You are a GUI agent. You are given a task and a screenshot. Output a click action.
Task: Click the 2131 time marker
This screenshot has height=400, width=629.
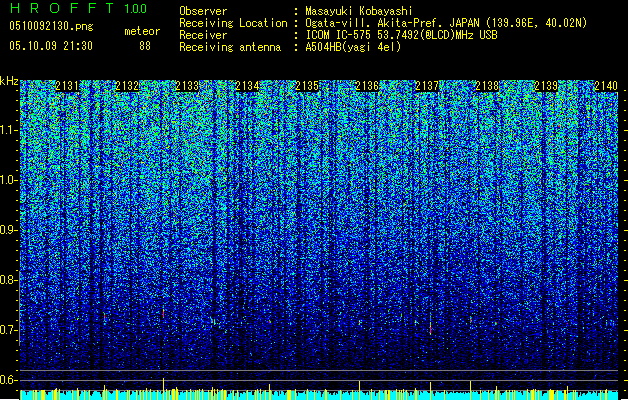click(67, 86)
